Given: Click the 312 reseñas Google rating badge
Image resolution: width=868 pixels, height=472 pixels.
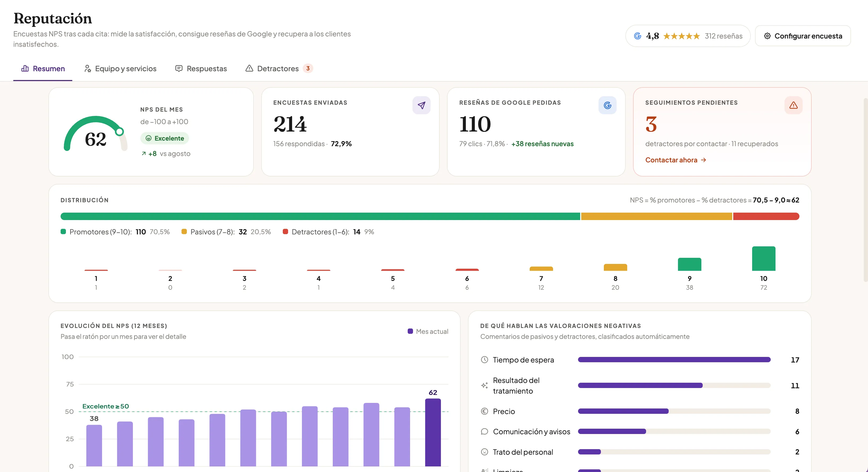Looking at the screenshot, I should [x=688, y=36].
